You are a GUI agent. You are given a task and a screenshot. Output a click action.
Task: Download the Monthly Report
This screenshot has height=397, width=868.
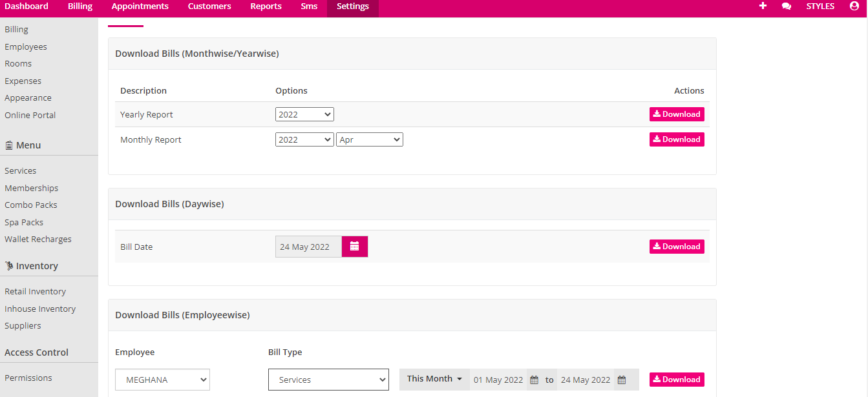[x=677, y=139]
